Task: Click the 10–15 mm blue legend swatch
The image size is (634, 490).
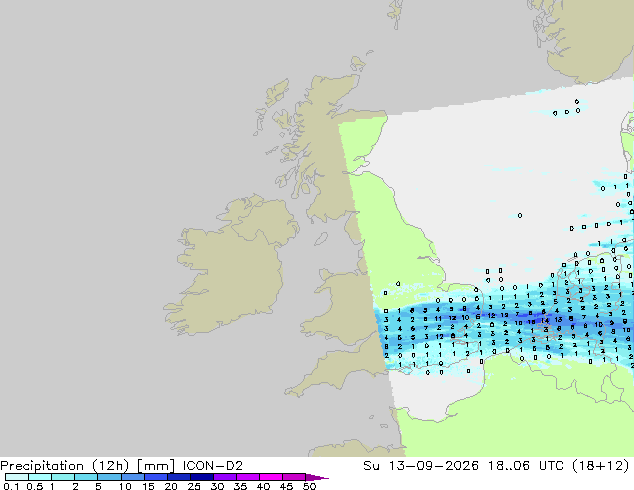Action: 133,477
